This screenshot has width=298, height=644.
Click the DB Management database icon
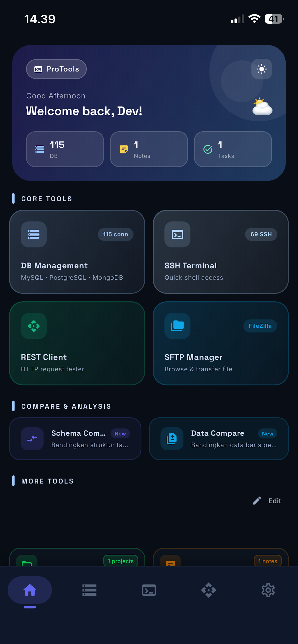pos(34,234)
